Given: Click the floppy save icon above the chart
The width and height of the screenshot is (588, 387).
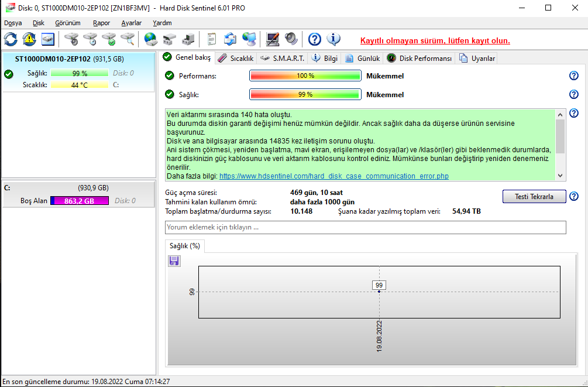Looking at the screenshot, I should click(x=174, y=261).
